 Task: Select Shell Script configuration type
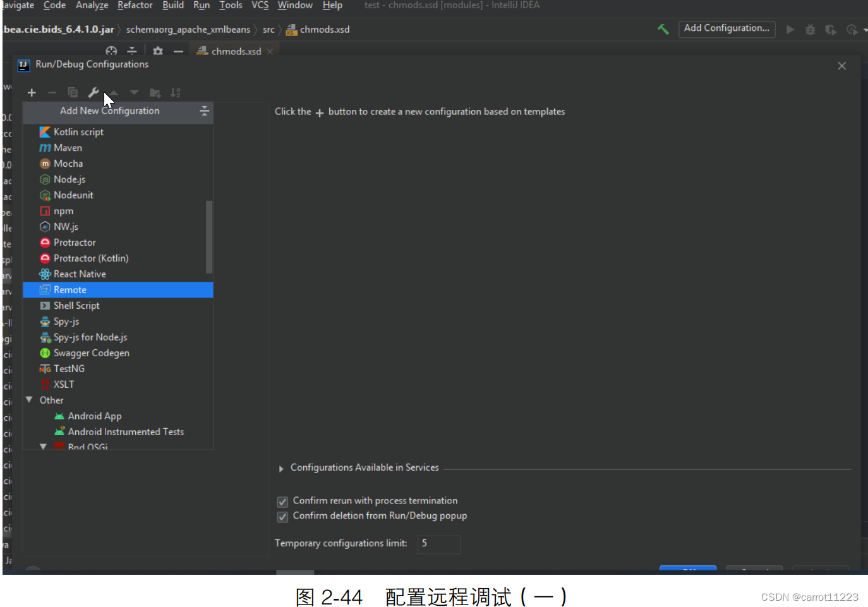(x=118, y=306)
